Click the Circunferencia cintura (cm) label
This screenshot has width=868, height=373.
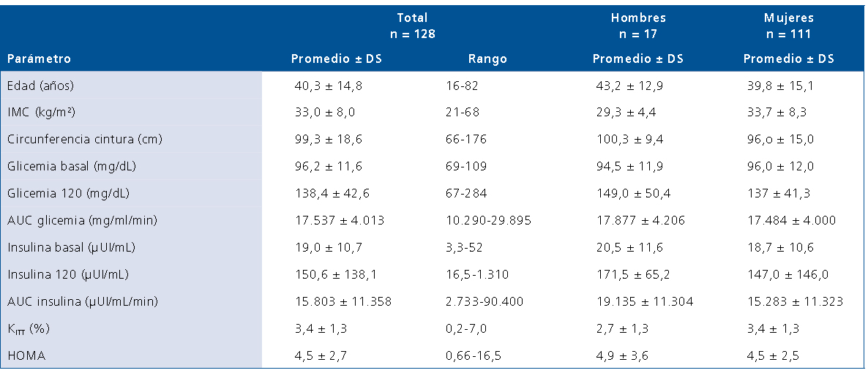(x=84, y=140)
